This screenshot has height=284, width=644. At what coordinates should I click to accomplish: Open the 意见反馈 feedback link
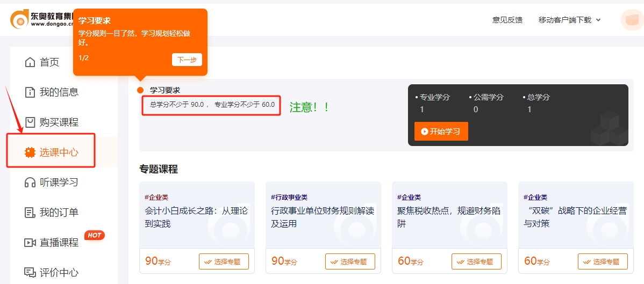[x=507, y=20]
